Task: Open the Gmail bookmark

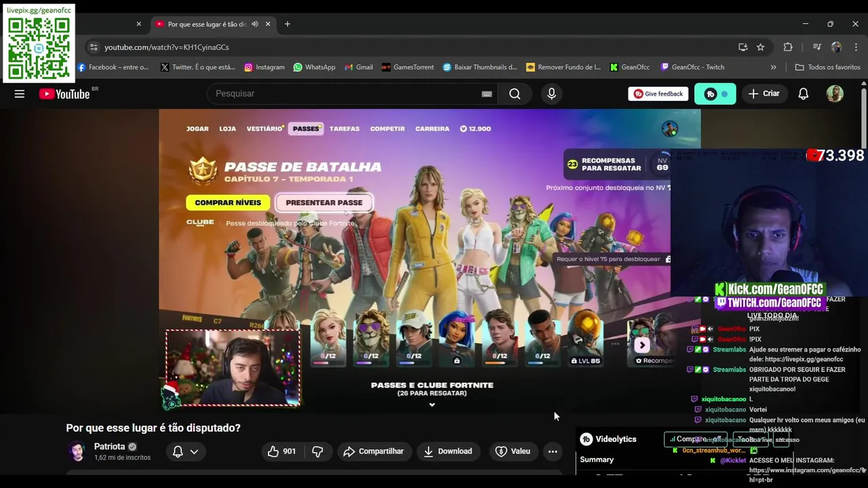Action: click(359, 67)
